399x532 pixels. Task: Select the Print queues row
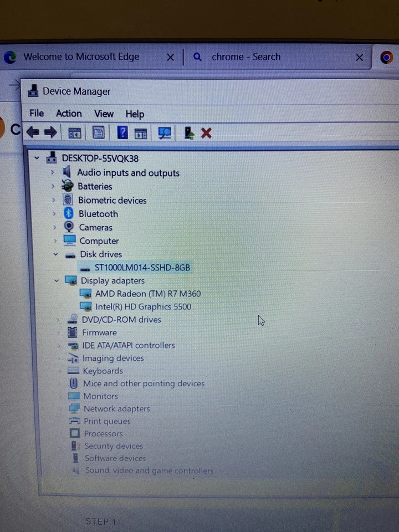107,421
